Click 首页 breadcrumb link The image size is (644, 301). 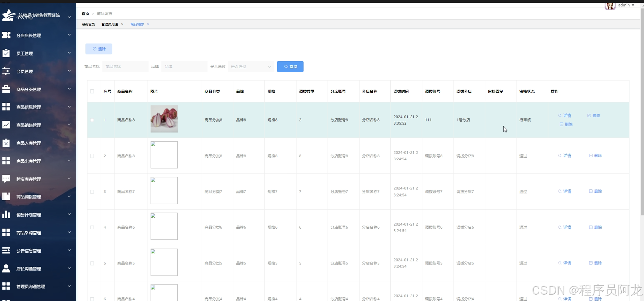tap(85, 14)
